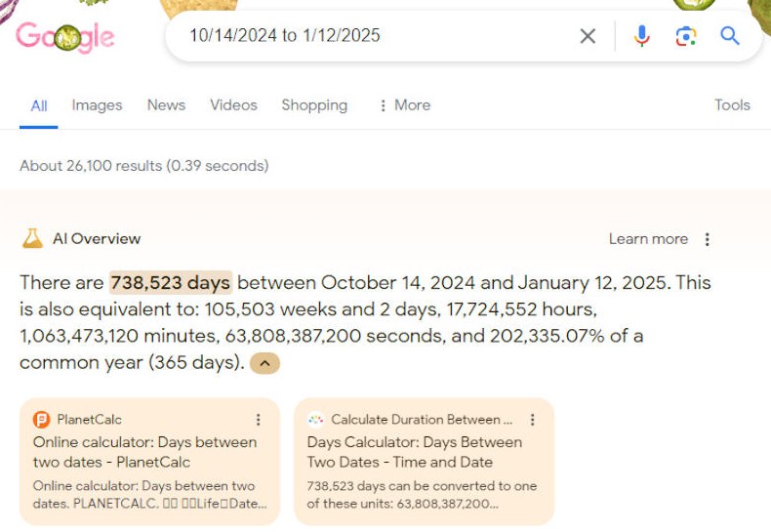Collapse the AI Overview with chevron

[x=265, y=363]
